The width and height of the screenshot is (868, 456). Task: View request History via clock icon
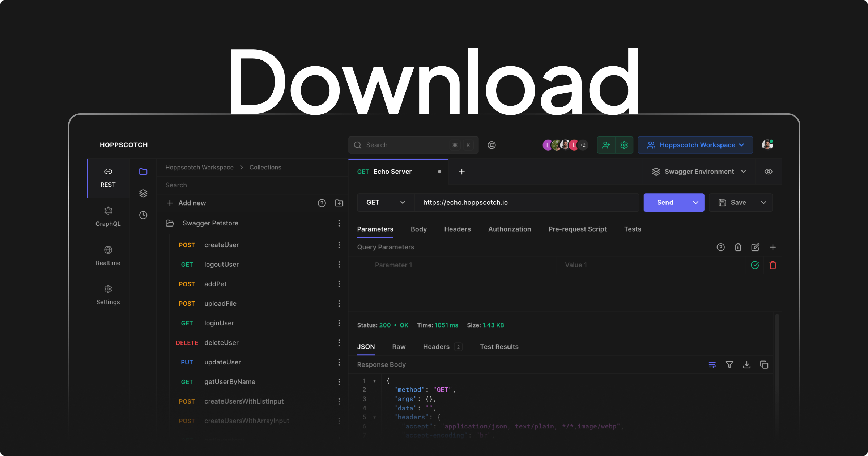point(143,215)
